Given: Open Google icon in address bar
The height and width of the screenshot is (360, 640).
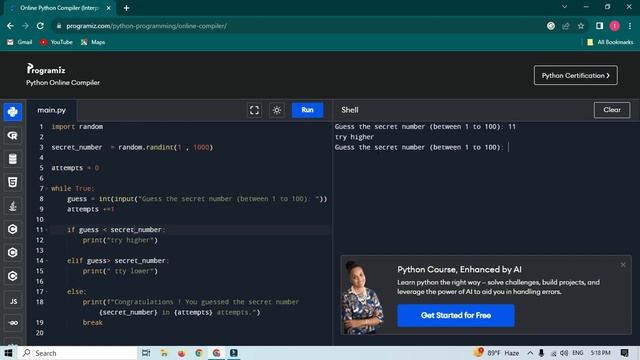Looking at the screenshot, I should [551, 26].
